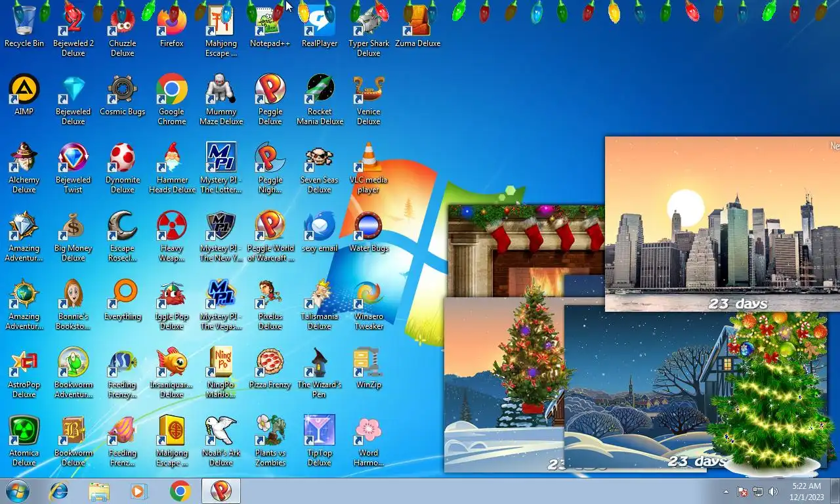840x504 pixels.
Task: Click the WinZip desktop icon
Action: click(x=369, y=367)
